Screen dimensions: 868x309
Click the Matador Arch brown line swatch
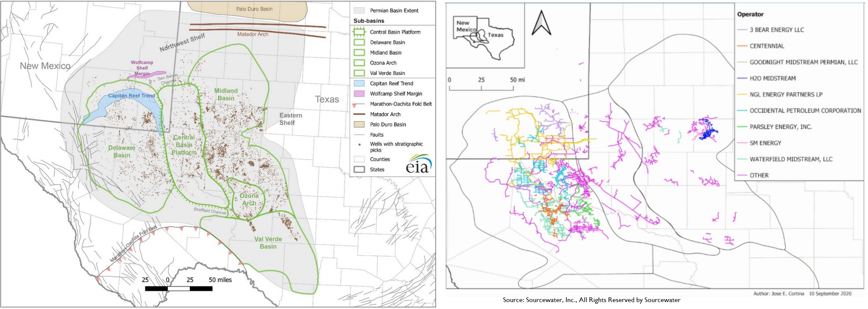[359, 114]
